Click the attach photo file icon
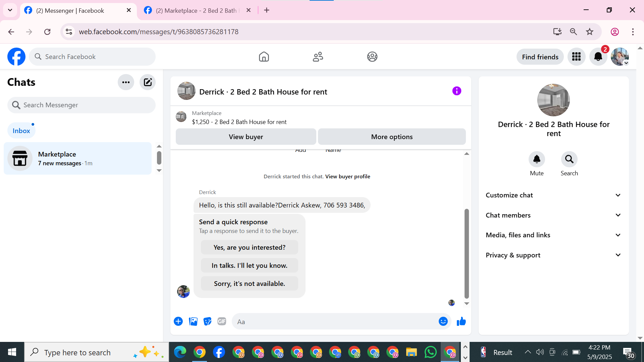The height and width of the screenshot is (362, 644). 193,321
